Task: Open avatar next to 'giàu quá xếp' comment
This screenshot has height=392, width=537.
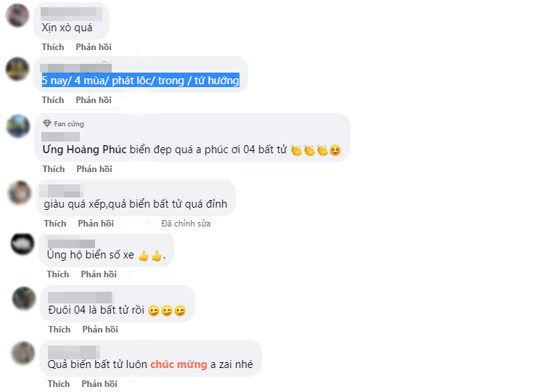Action: (x=20, y=192)
